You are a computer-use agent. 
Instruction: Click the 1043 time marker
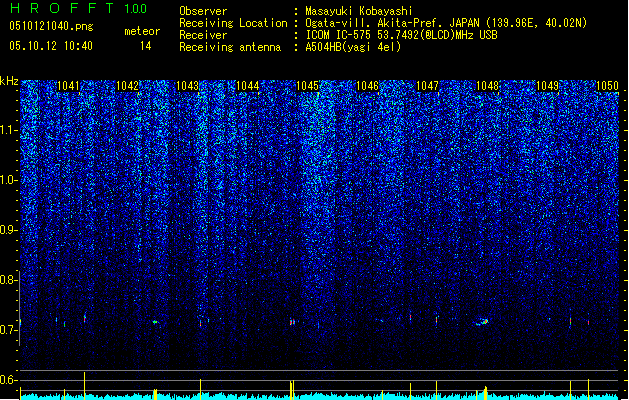187,86
